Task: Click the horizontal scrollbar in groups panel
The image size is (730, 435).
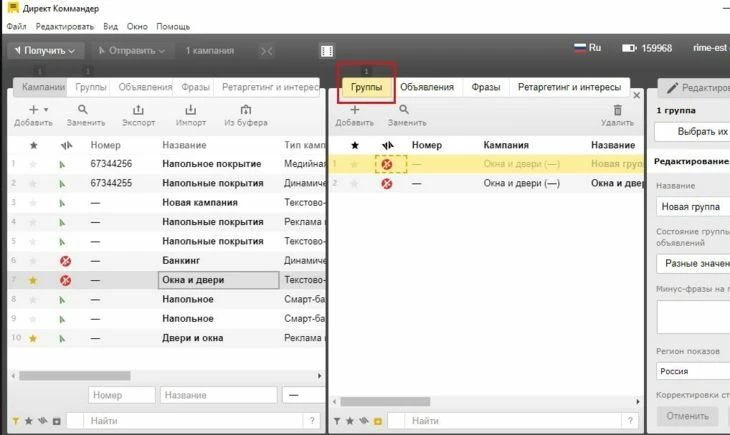Action: tap(385, 401)
